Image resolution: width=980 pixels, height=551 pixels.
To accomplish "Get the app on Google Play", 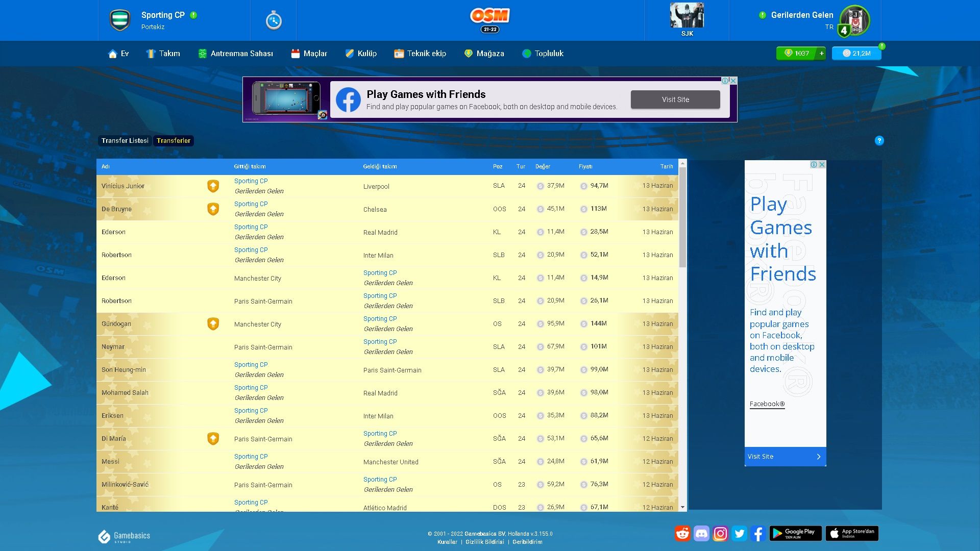I will coord(795,533).
